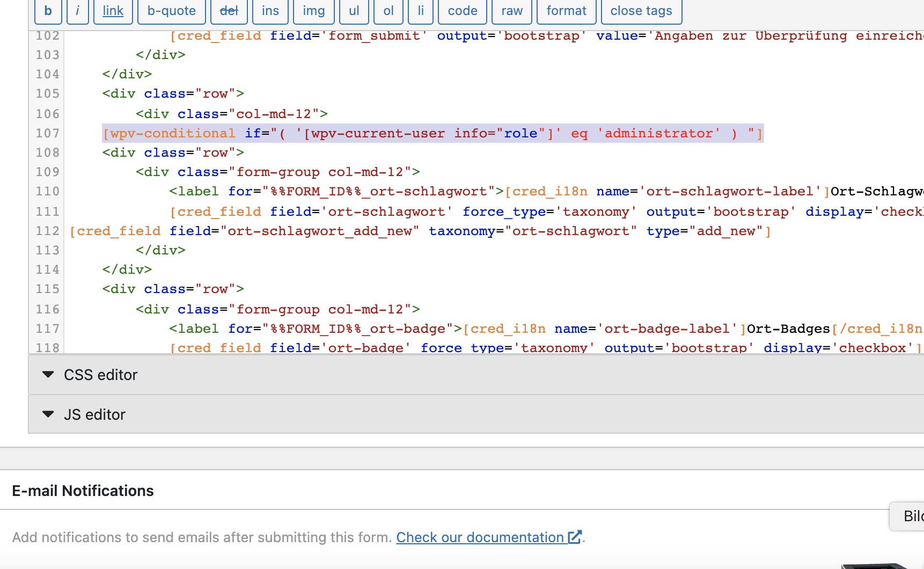Click the del quicktag button
The height and width of the screenshot is (569, 924).
[x=229, y=11]
